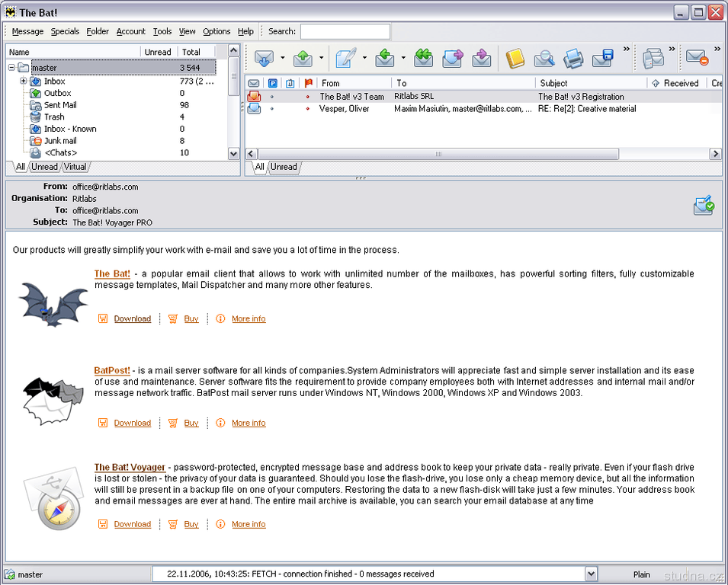This screenshot has width=728, height=585.
Task: Switch to the Virtual folder tab
Action: 75,167
